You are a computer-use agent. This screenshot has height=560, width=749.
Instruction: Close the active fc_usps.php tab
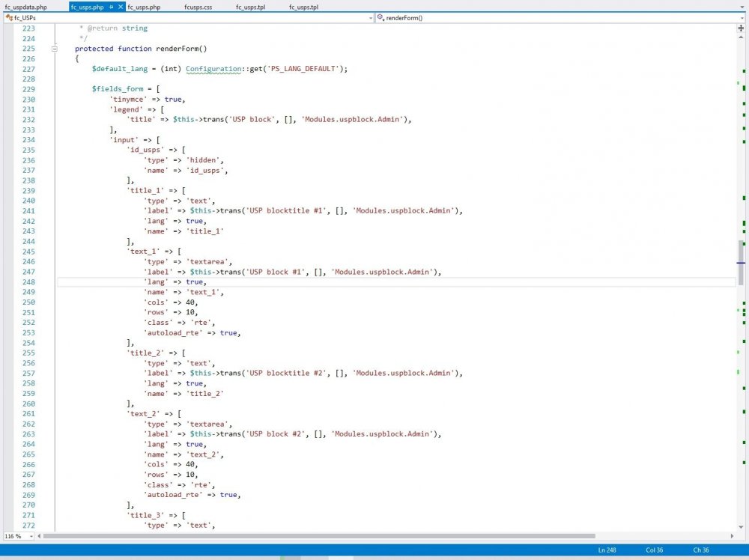coord(121,7)
